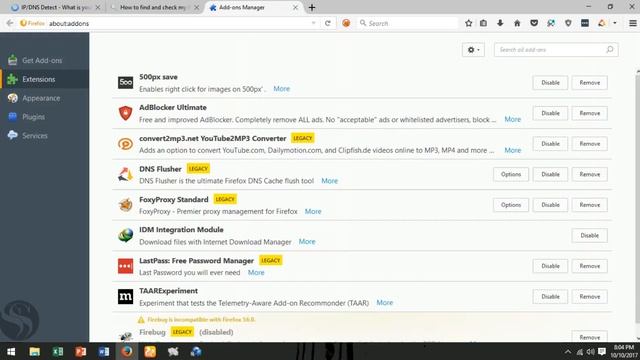Screen dimensions: 640x360
Task: Click the Search all add-ons field
Action: click(x=556, y=50)
